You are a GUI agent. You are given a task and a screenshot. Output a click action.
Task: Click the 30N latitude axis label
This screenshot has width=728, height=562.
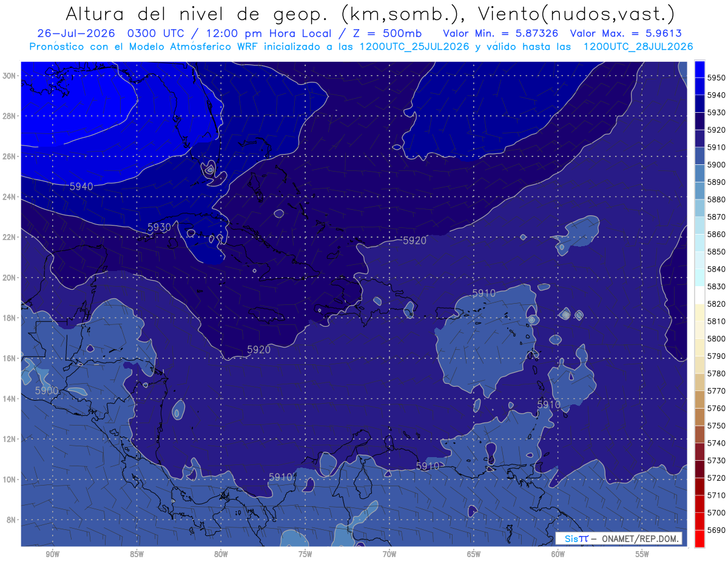coord(9,76)
